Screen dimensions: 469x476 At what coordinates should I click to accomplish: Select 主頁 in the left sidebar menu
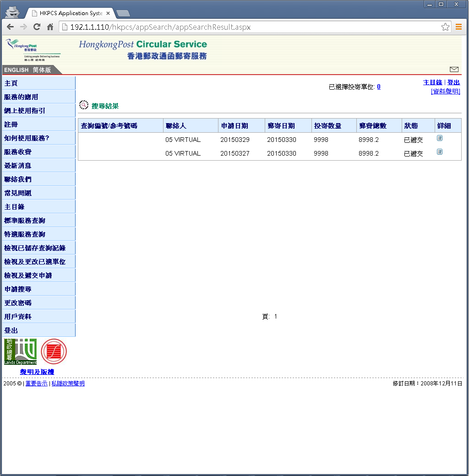pos(11,83)
